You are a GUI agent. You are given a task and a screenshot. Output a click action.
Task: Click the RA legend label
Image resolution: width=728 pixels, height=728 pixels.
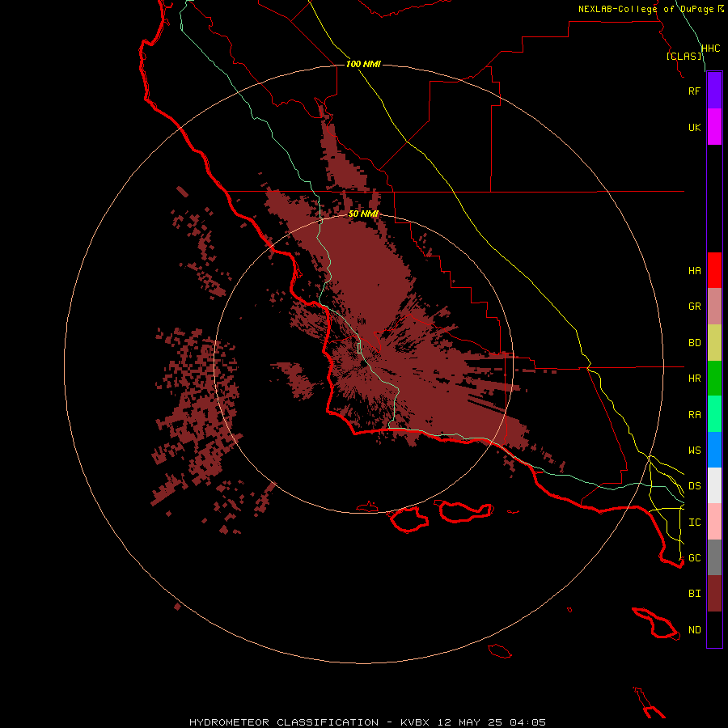tap(694, 415)
